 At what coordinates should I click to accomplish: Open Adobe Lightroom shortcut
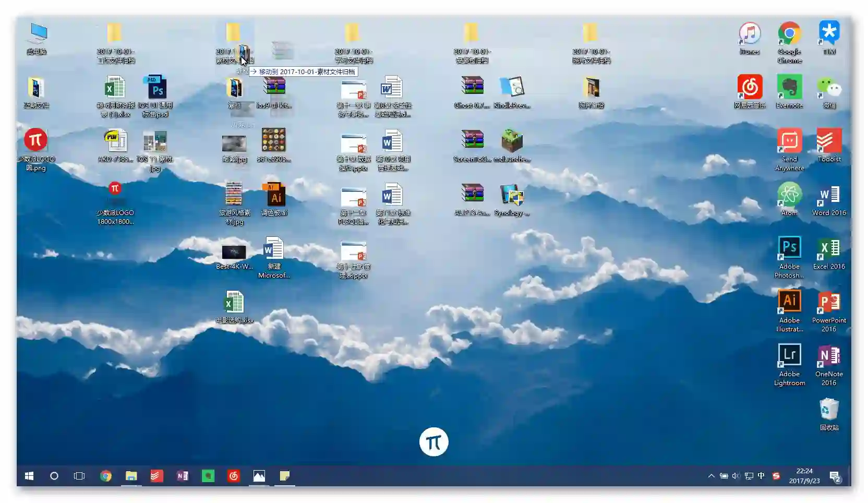point(789,356)
